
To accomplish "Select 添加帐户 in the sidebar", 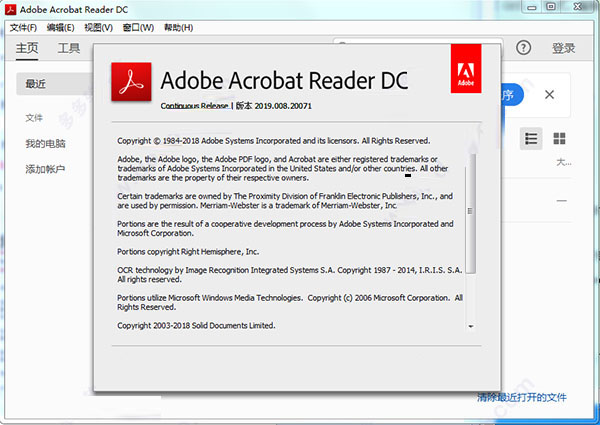I will pyautogui.click(x=45, y=169).
